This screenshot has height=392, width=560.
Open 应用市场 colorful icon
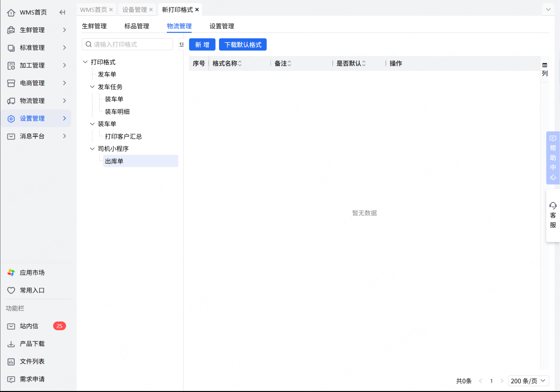point(11,273)
